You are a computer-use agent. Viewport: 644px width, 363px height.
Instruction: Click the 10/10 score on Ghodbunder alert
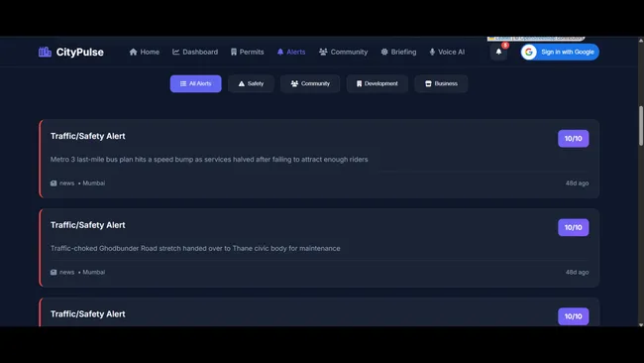point(573,227)
